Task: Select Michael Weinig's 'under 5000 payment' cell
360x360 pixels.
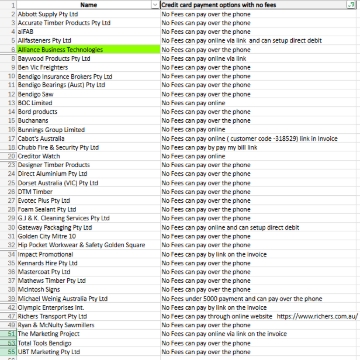Action: click(258, 298)
